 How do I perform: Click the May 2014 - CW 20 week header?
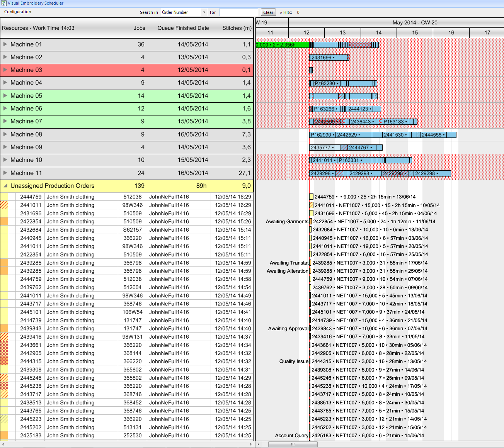click(415, 22)
